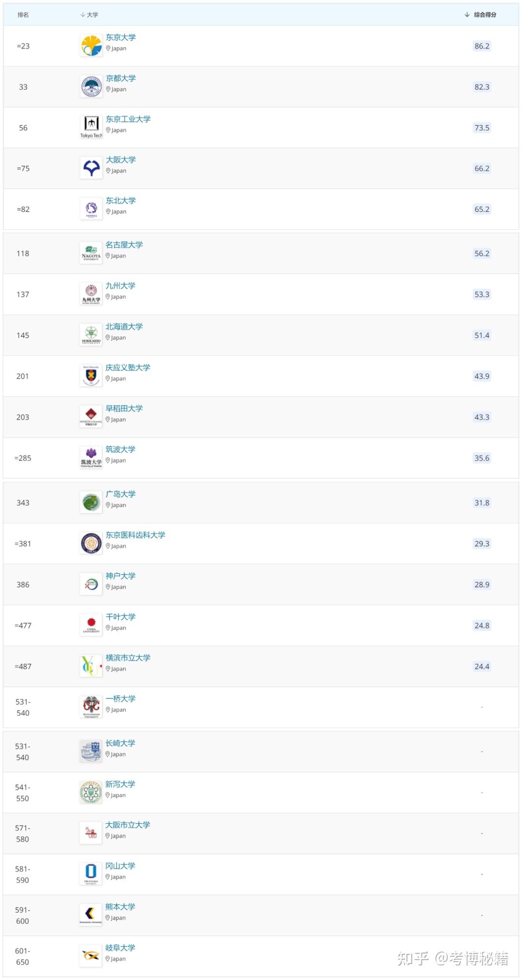Open the 北海道大学 link
Screen dimensions: 522x980
point(124,327)
